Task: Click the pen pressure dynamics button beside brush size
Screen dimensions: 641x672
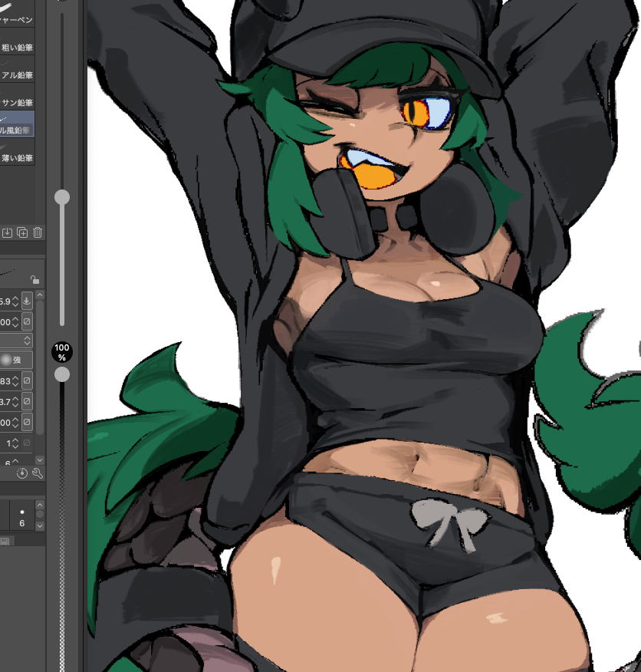Action: tap(27, 301)
